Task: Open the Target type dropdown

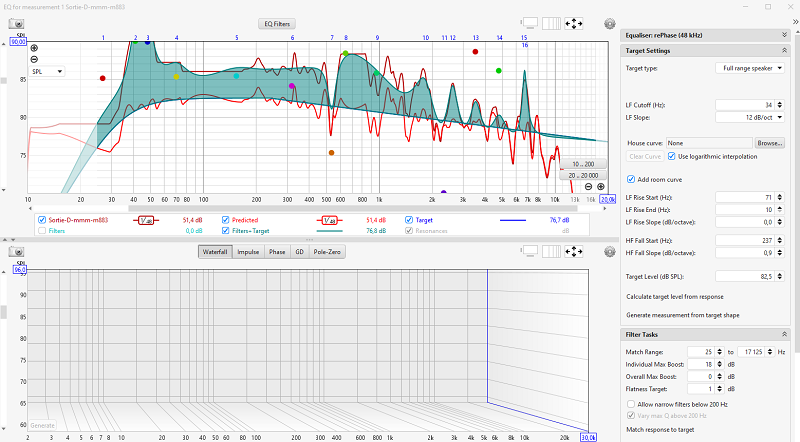Action: pos(750,68)
